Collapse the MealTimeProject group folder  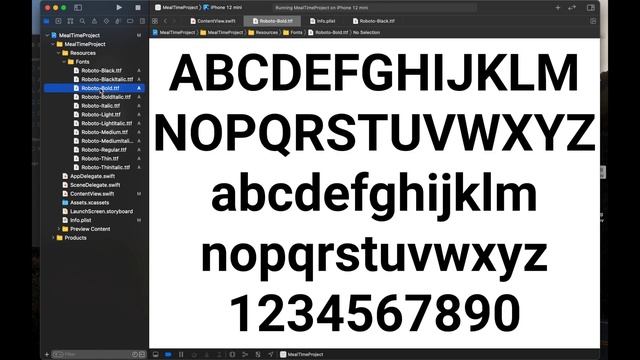point(53,44)
